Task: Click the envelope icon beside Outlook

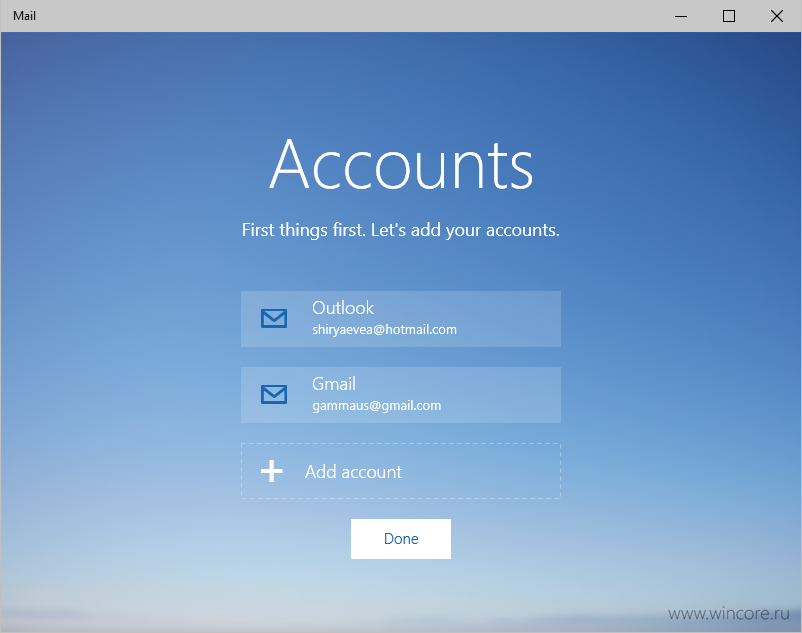Action: click(x=274, y=318)
